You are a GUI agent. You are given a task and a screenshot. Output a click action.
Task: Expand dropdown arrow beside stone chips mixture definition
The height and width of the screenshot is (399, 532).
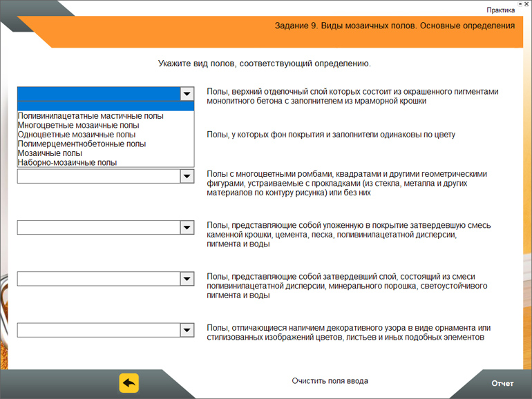tap(187, 228)
